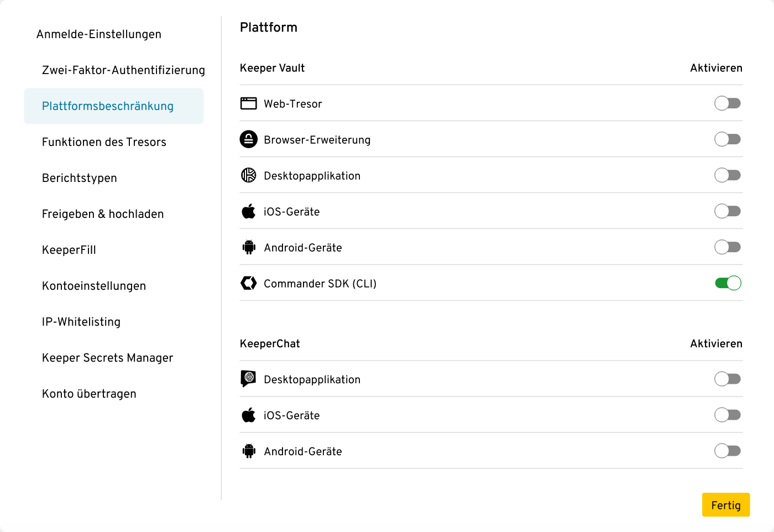
Task: Select Berichtstypen menu entry
Action: point(80,178)
